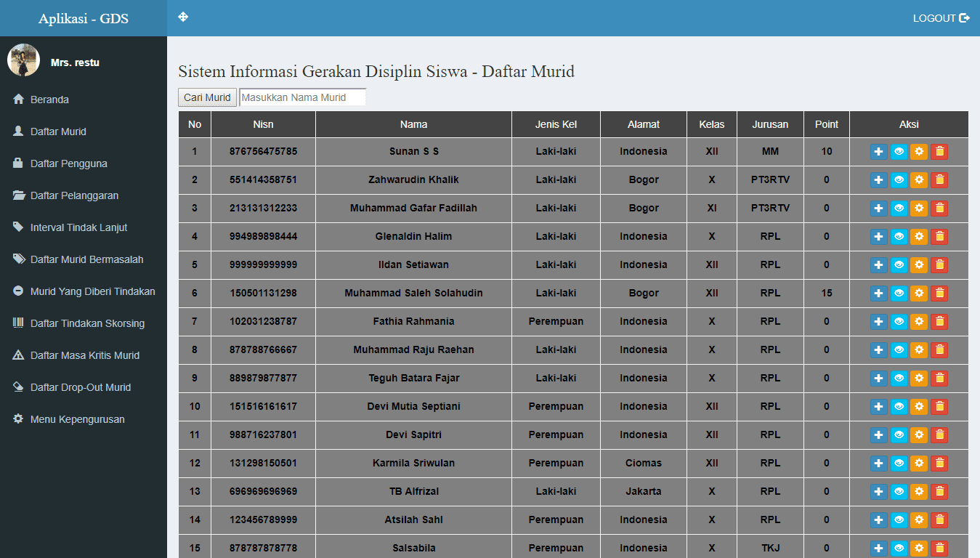This screenshot has width=980, height=558.
Task: Click the blue plus icon for Sunan S S
Action: 878,151
